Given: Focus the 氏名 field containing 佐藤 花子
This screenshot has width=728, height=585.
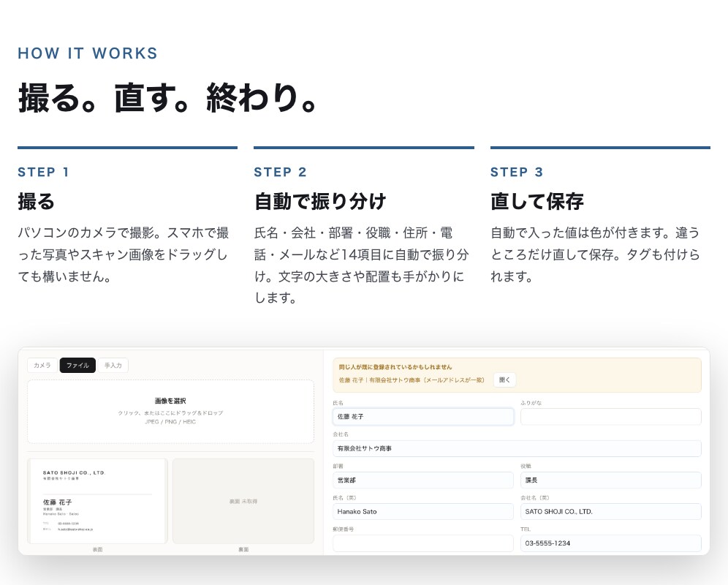Looking at the screenshot, I should [423, 417].
